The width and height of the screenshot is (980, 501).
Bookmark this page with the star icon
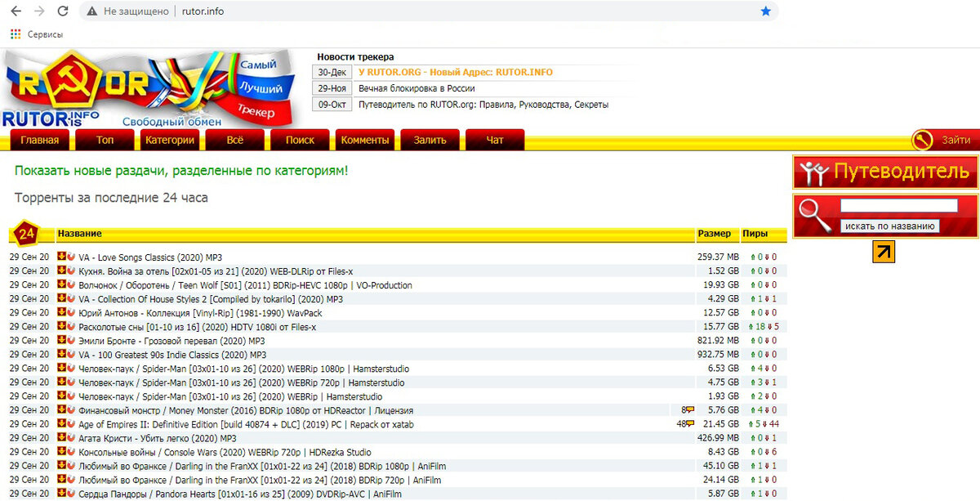point(765,11)
